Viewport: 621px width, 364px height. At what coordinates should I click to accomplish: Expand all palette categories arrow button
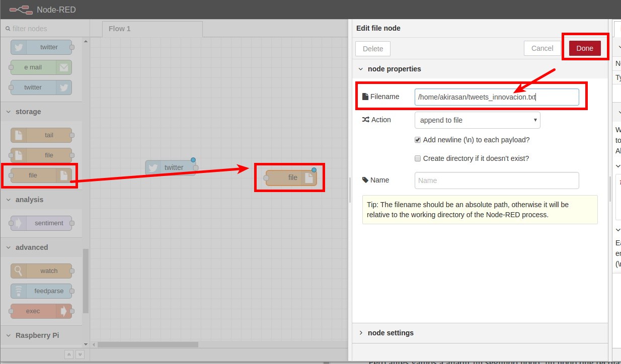pos(80,354)
